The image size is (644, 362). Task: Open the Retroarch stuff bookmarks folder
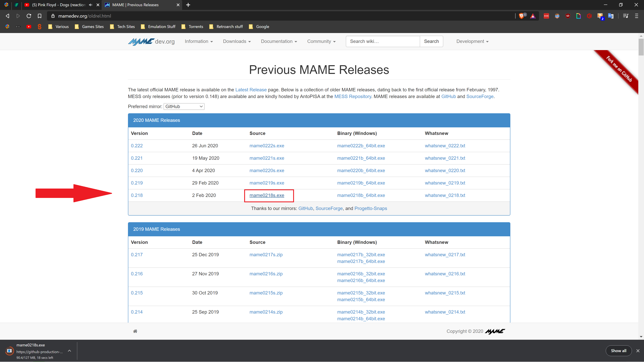226,26
